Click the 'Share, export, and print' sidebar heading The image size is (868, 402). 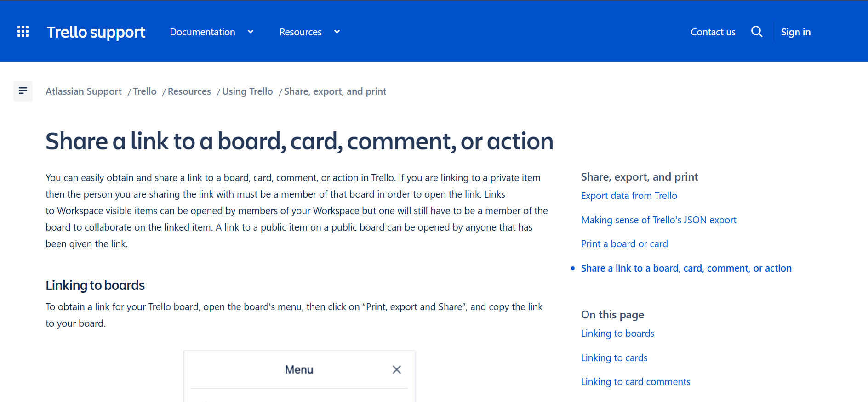click(x=640, y=177)
